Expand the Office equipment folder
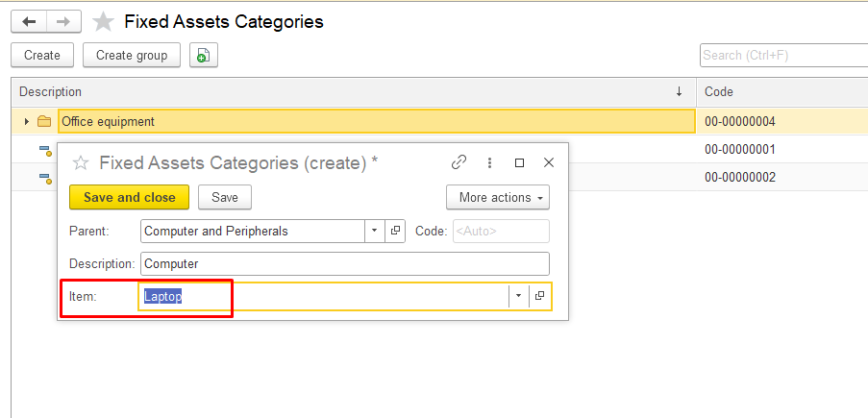 27,121
